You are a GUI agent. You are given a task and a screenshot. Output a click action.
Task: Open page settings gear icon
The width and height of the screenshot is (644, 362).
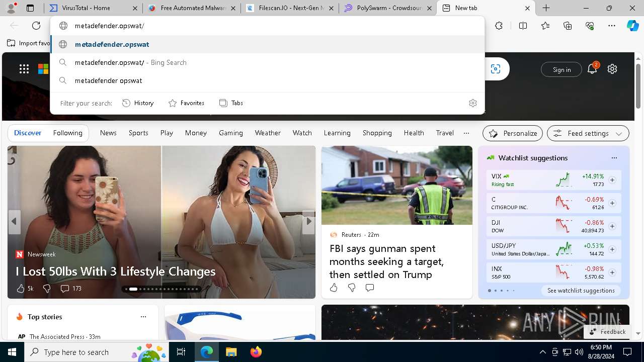pos(612,69)
